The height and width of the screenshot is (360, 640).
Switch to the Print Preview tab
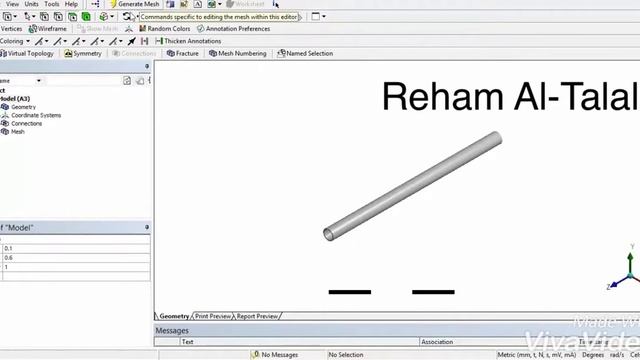[213, 316]
